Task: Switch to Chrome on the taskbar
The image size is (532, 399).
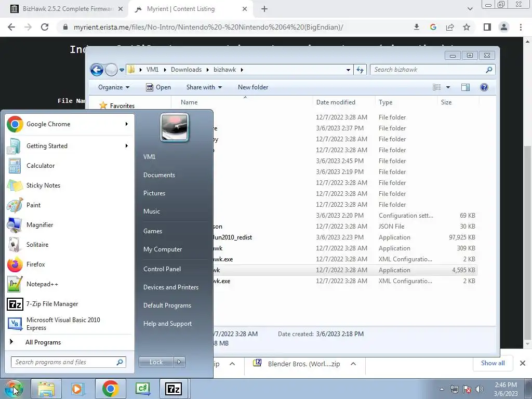Action: [x=110, y=389]
